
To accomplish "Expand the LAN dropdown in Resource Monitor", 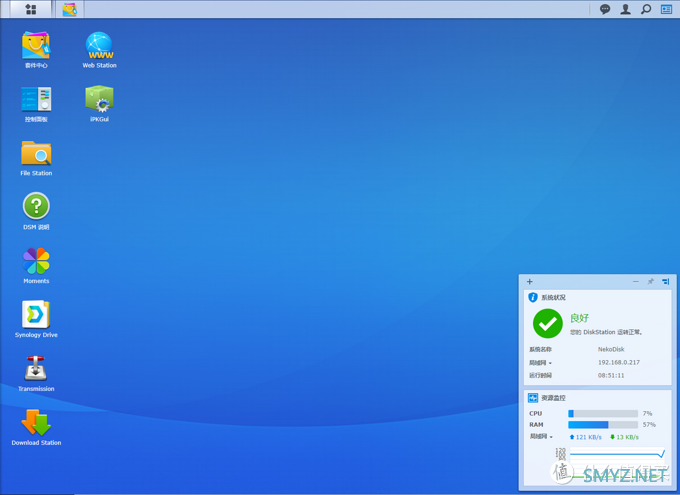I will click(x=541, y=436).
